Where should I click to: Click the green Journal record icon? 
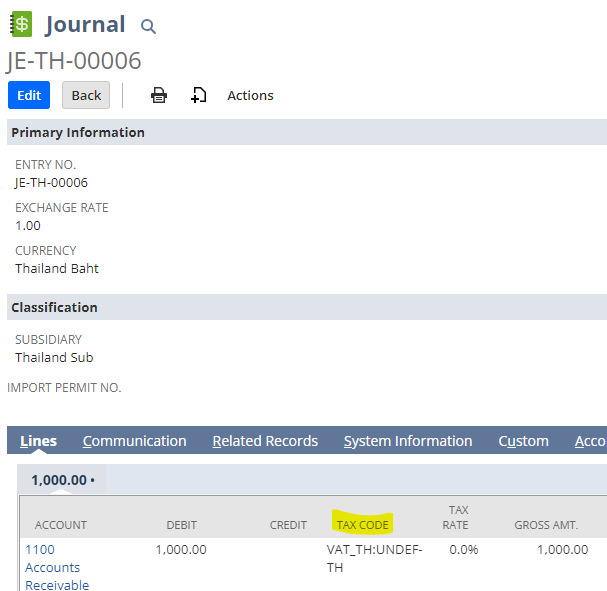tap(21, 24)
